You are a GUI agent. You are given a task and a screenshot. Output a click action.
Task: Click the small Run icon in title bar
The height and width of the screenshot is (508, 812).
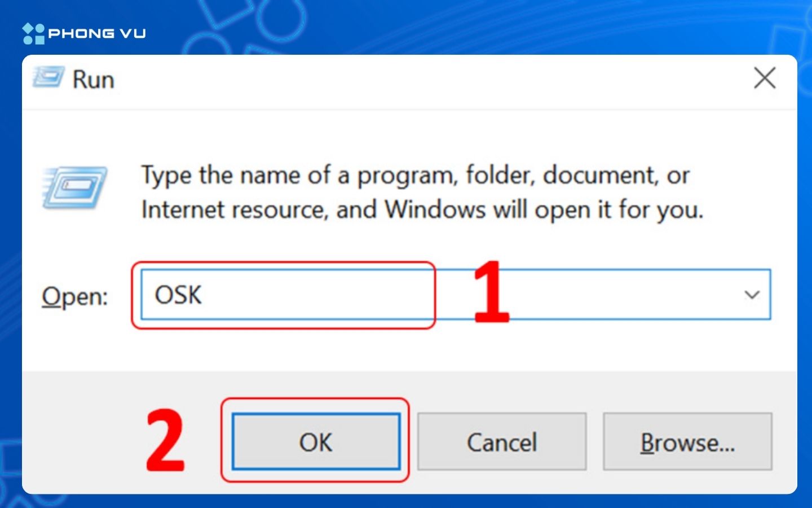pos(48,78)
